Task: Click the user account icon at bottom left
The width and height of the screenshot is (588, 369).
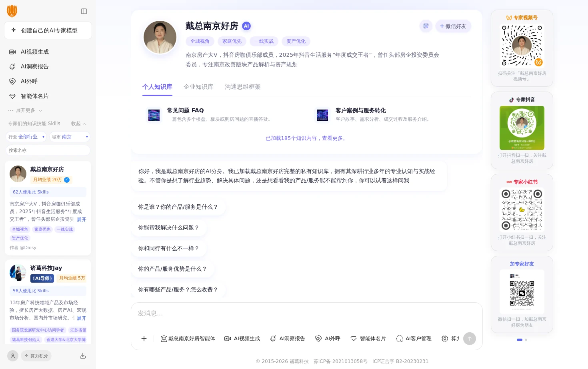Action: coord(13,355)
